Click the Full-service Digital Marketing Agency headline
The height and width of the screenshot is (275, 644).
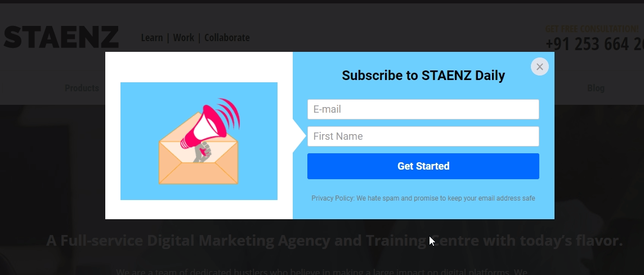334,241
